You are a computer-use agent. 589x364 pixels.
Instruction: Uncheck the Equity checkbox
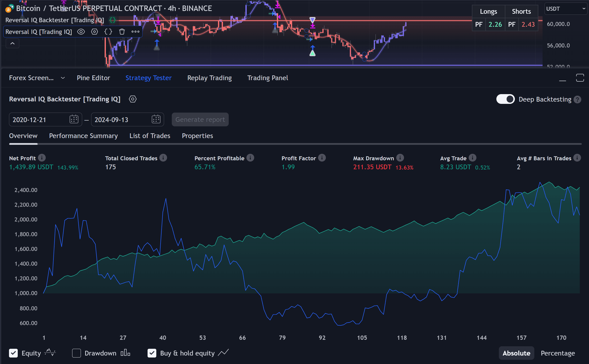[x=13, y=353]
